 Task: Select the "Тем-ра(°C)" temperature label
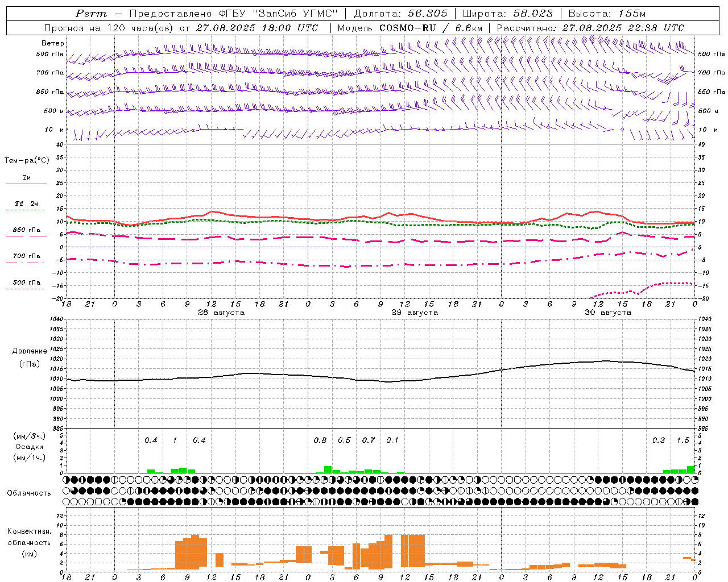click(27, 161)
